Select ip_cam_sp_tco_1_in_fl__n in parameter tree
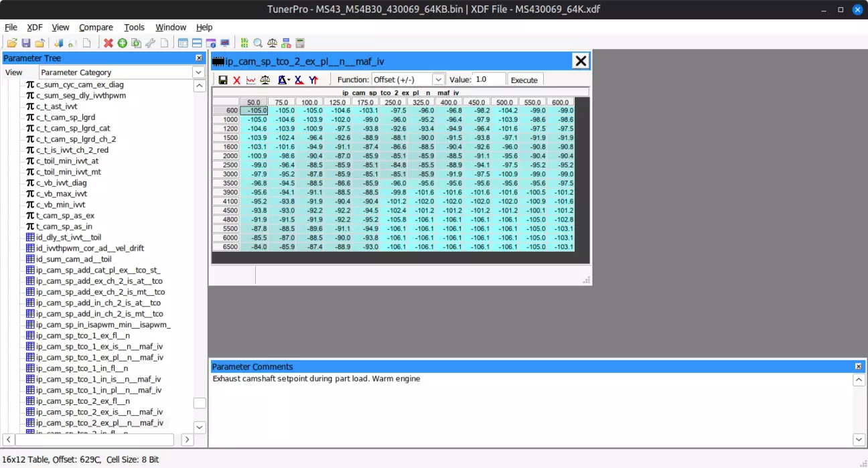The height and width of the screenshot is (468, 868). [x=82, y=368]
